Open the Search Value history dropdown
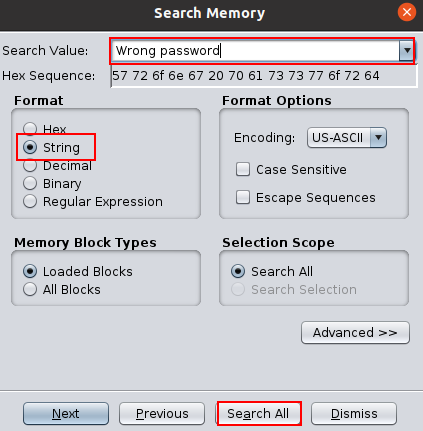Image resolution: width=423 pixels, height=431 pixels. [407, 51]
